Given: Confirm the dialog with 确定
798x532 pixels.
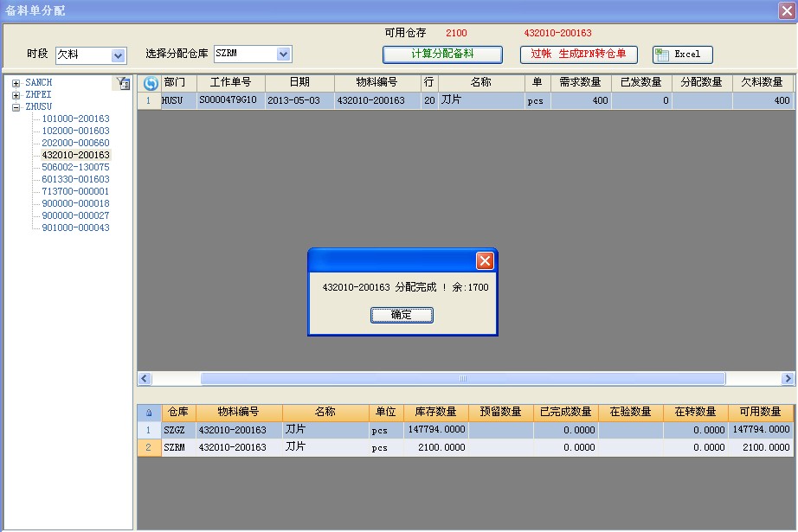Looking at the screenshot, I should point(402,315).
